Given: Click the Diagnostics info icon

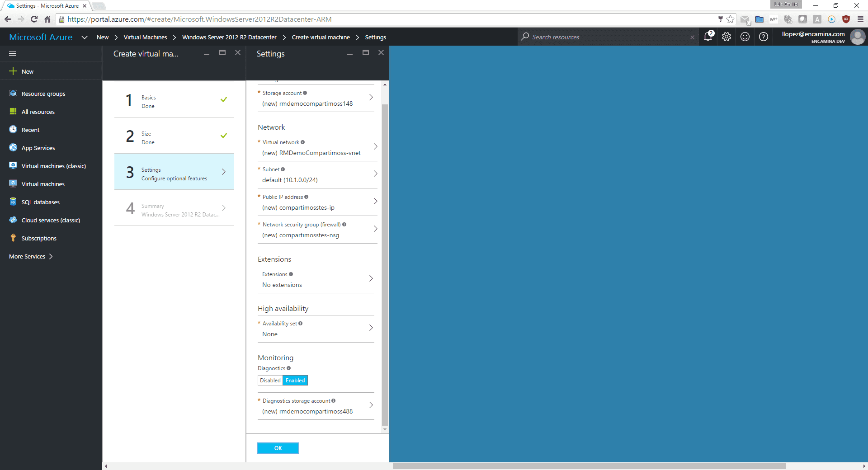Looking at the screenshot, I should 288,368.
